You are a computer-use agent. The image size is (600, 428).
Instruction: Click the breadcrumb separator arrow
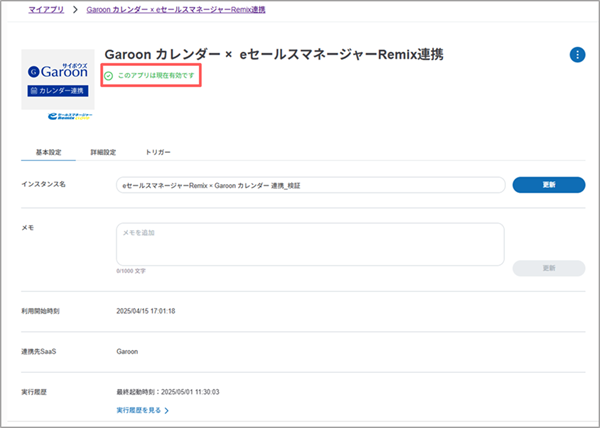click(x=74, y=9)
